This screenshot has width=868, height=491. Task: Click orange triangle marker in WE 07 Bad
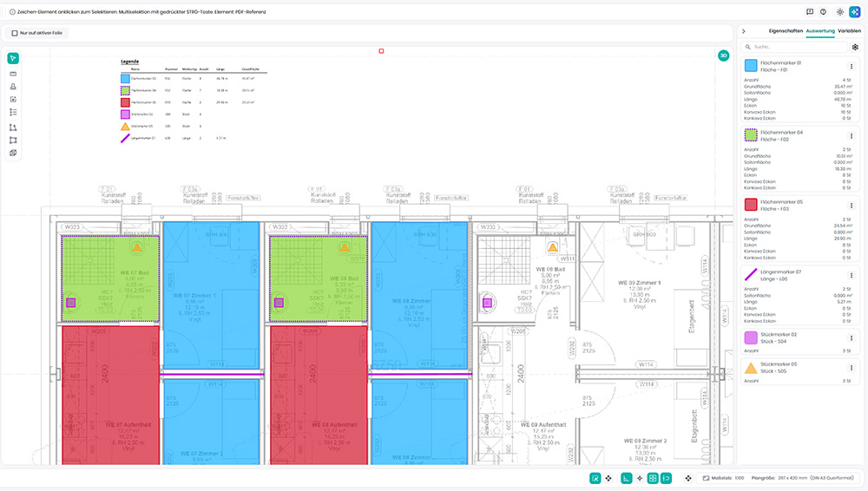coord(137,247)
